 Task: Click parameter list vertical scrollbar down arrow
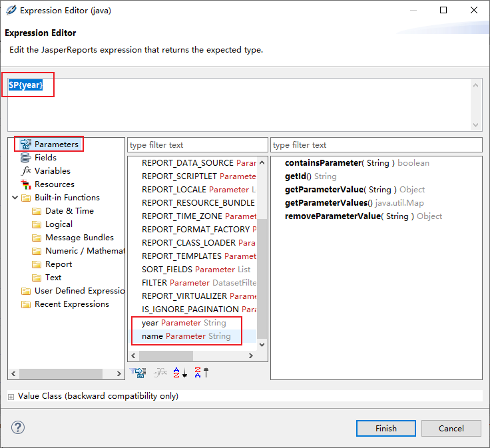click(x=262, y=345)
